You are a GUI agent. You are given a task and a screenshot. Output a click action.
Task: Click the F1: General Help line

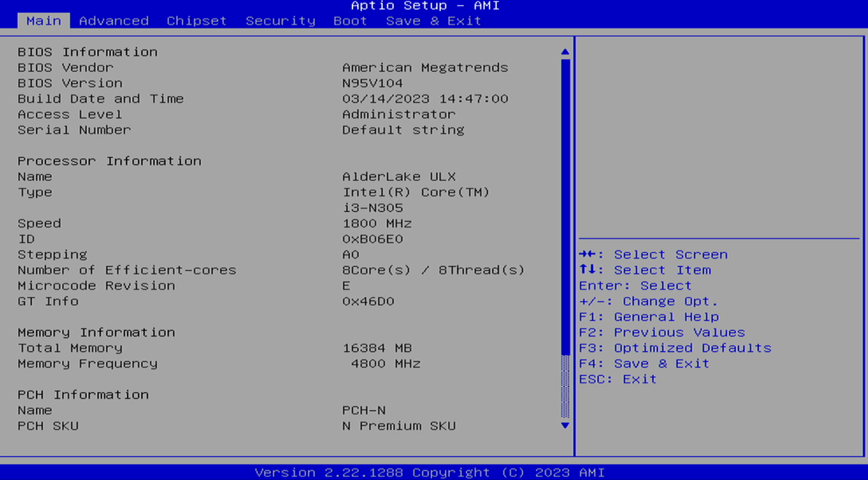point(649,317)
